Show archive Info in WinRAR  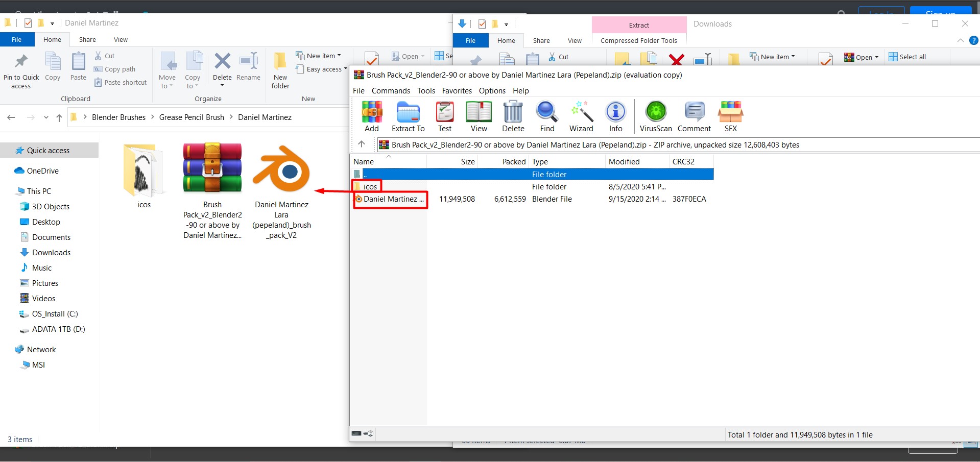[615, 116]
